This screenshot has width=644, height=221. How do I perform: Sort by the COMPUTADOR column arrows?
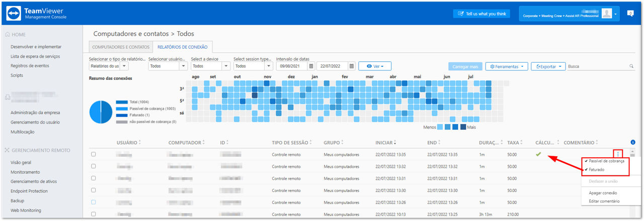tap(204, 143)
